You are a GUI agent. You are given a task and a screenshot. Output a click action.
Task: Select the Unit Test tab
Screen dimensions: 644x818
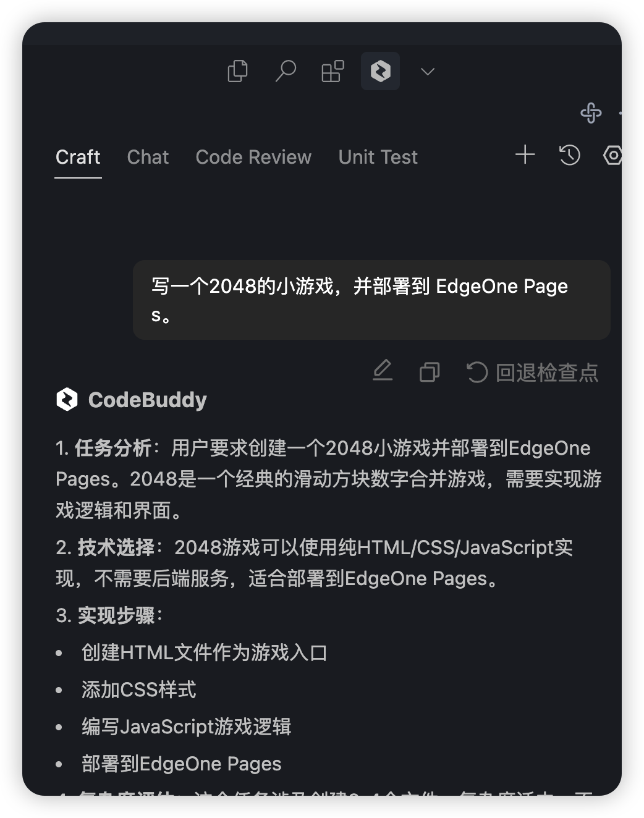click(x=377, y=157)
